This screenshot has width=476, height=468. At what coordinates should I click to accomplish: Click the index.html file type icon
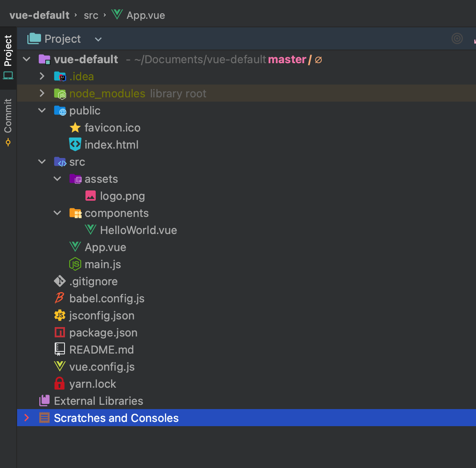pos(75,144)
